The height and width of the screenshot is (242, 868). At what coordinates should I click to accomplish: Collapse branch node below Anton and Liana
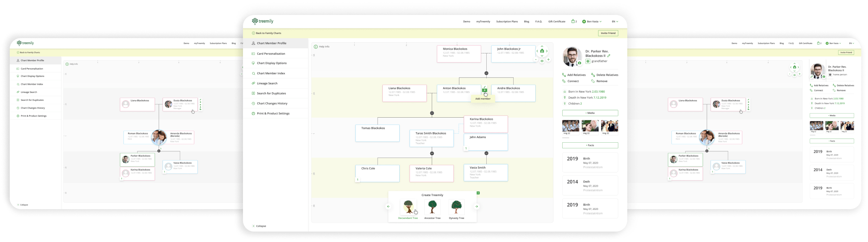pyautogui.click(x=432, y=113)
